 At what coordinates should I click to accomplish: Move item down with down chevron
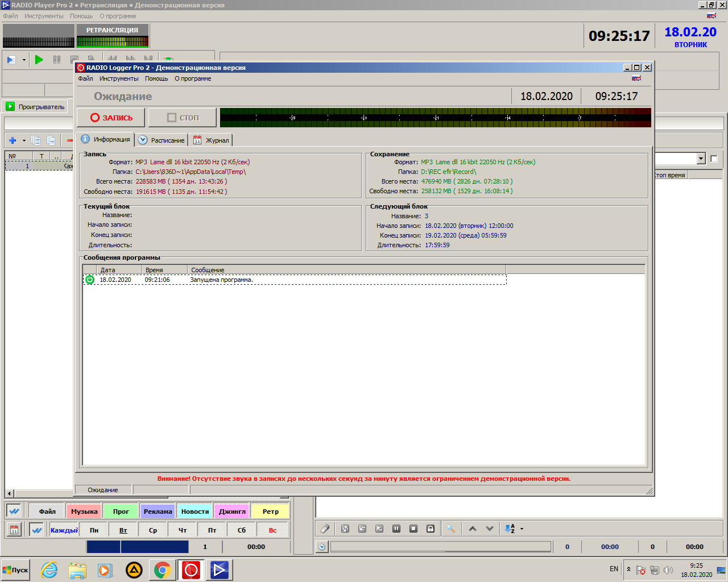point(490,529)
